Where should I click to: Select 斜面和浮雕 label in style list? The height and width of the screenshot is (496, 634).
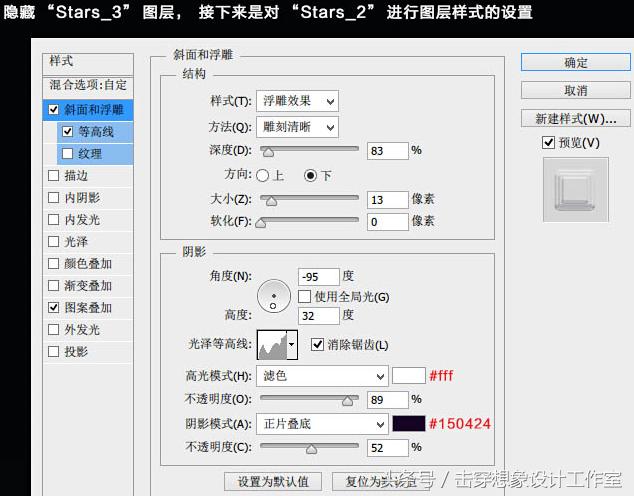(x=94, y=110)
